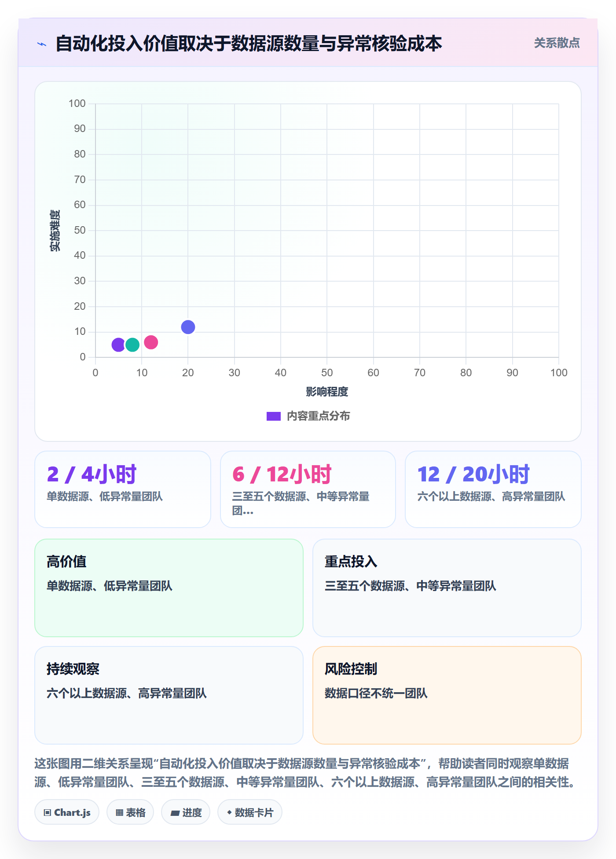Click the pink scatter point on the chart
The height and width of the screenshot is (859, 616).
point(151,342)
